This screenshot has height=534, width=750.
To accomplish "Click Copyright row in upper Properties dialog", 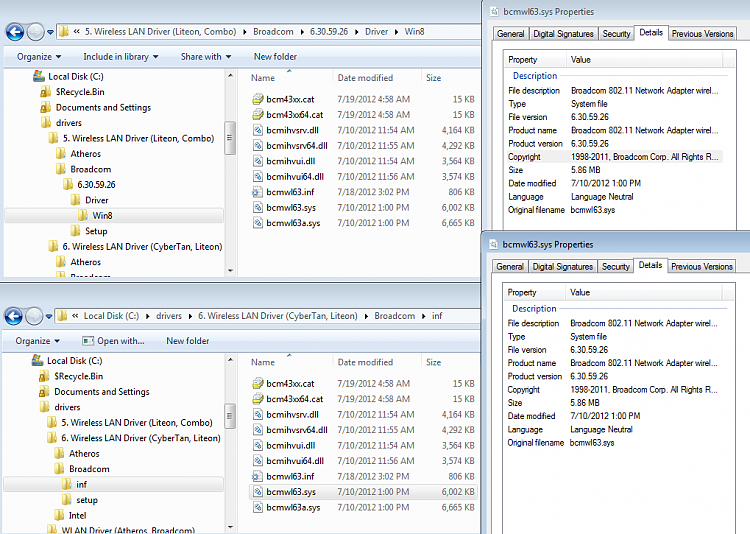I will [x=615, y=157].
